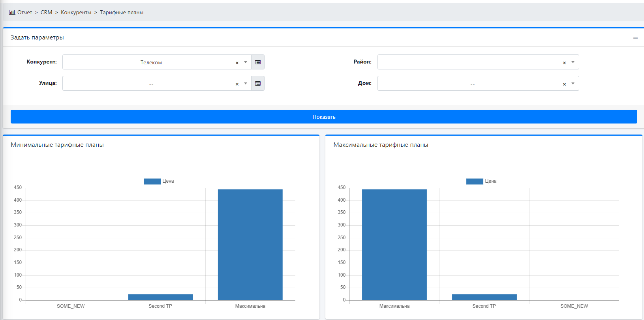Expand the Район dropdown arrow
The width and height of the screenshot is (644, 320).
click(573, 62)
